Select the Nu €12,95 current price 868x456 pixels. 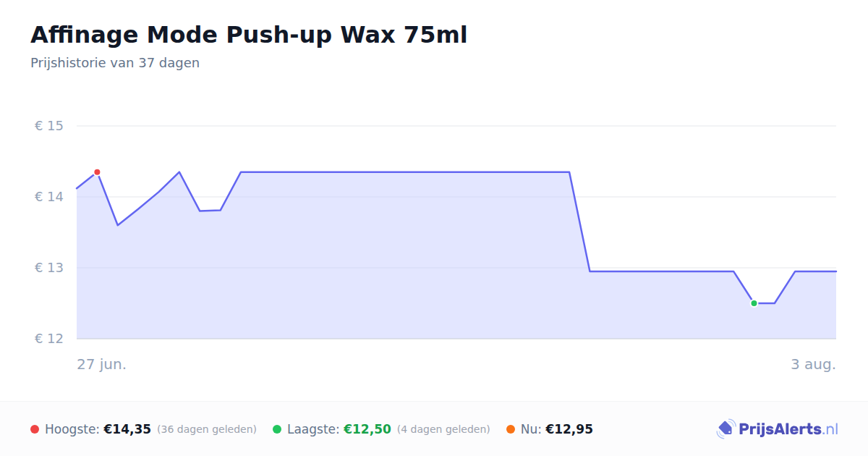(569, 429)
